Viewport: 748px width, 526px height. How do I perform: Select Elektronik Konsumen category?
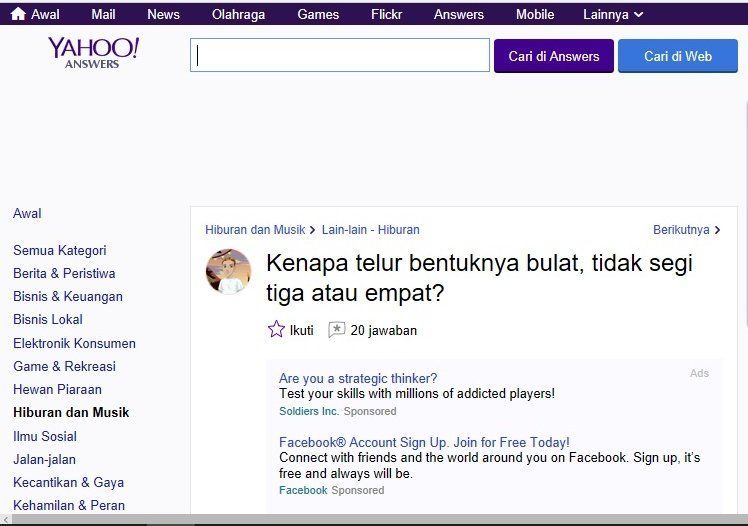[x=74, y=343]
